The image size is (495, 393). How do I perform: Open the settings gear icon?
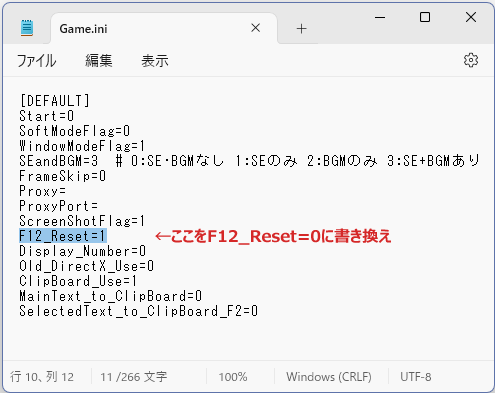pyautogui.click(x=471, y=60)
